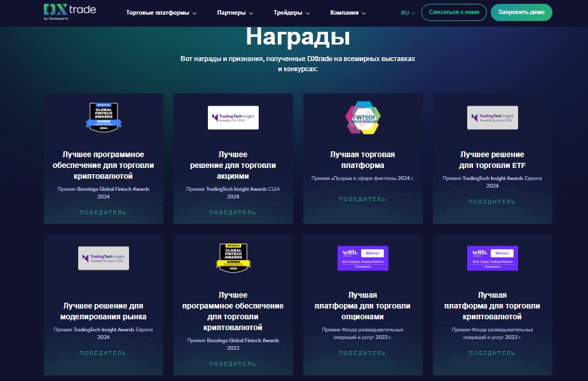Screen dimensions: 588x381
Task: Select the Лучшее решение для торговли акциями title
Action: [233, 165]
